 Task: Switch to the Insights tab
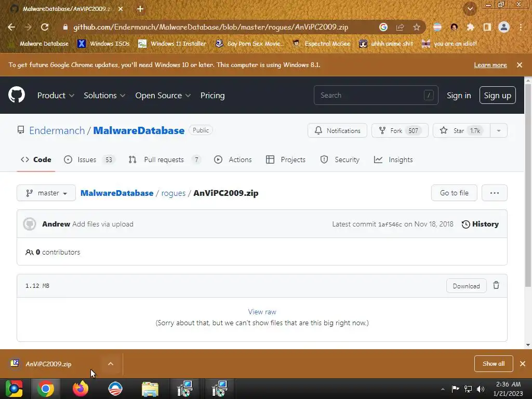393,159
